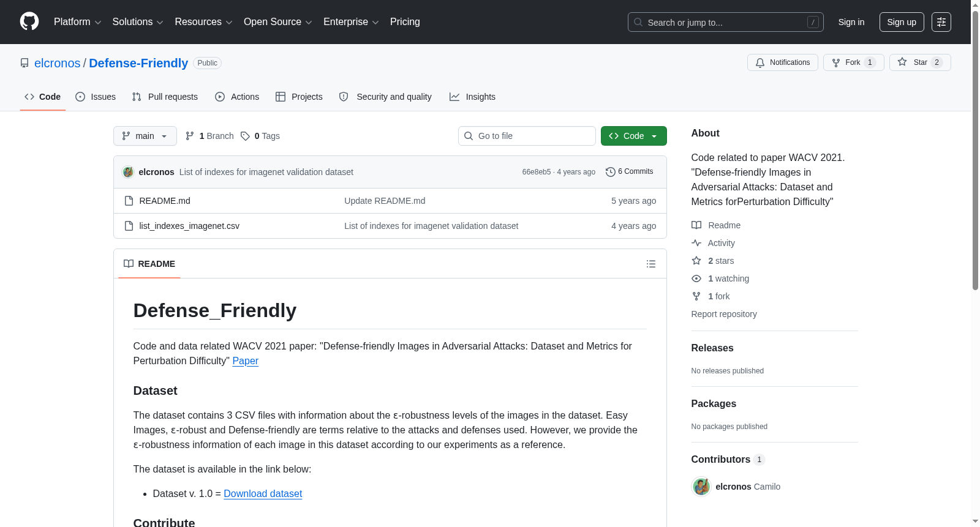Switch to the Issues tab
This screenshot has width=980, height=527.
[x=96, y=97]
